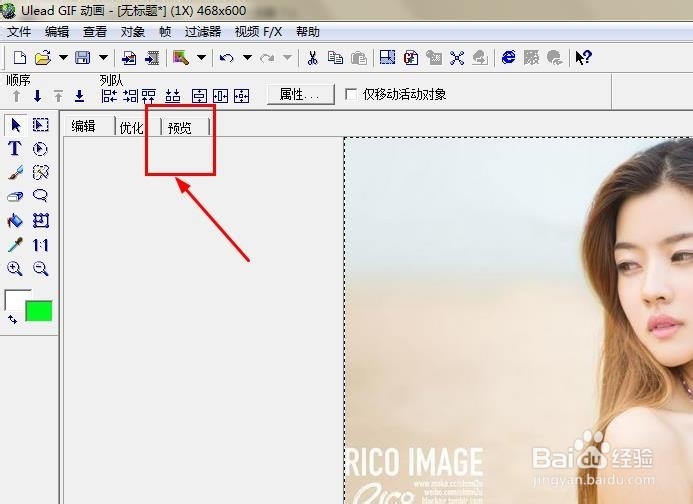The image size is (693, 504).
Task: Click Center vertically icon
Action: pos(199,96)
